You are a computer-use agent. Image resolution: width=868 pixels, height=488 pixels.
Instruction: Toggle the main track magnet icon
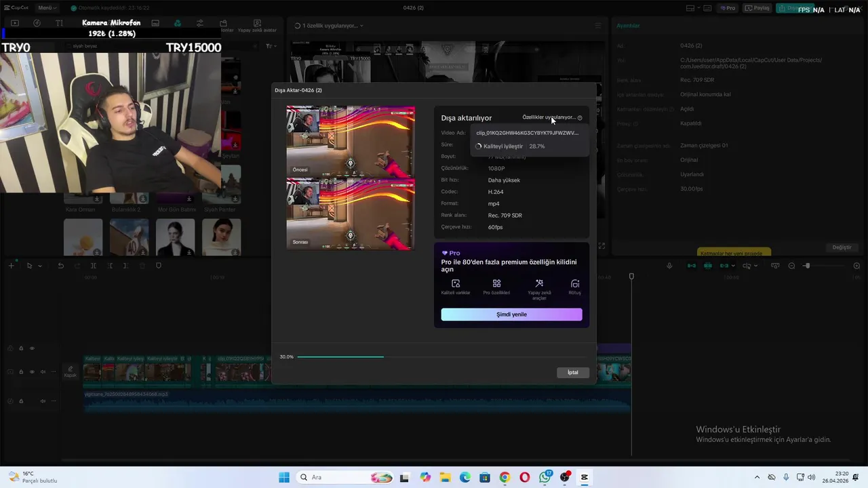point(691,266)
